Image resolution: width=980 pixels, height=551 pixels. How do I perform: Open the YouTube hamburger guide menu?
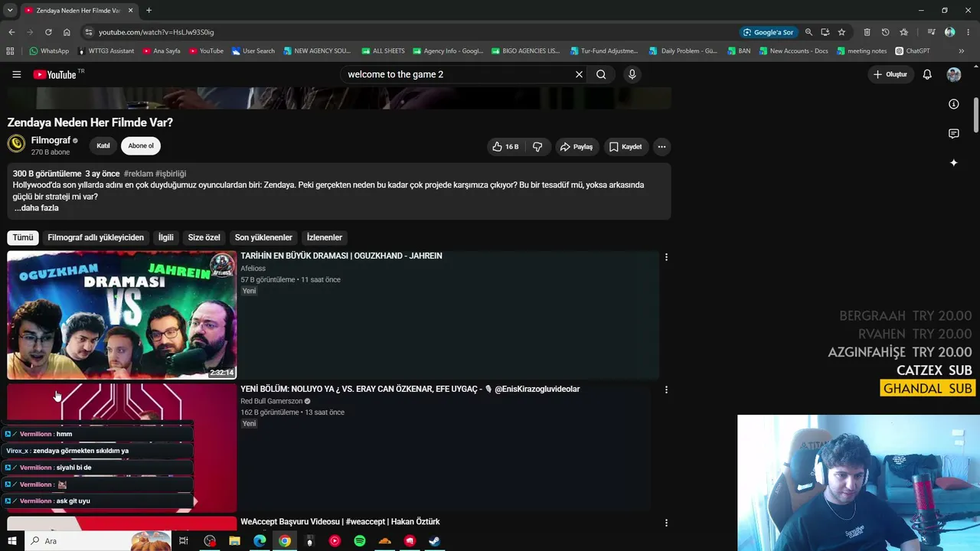pos(17,74)
